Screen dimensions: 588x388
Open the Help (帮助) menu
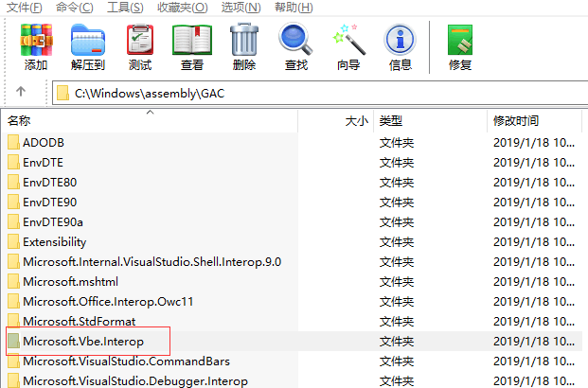294,8
